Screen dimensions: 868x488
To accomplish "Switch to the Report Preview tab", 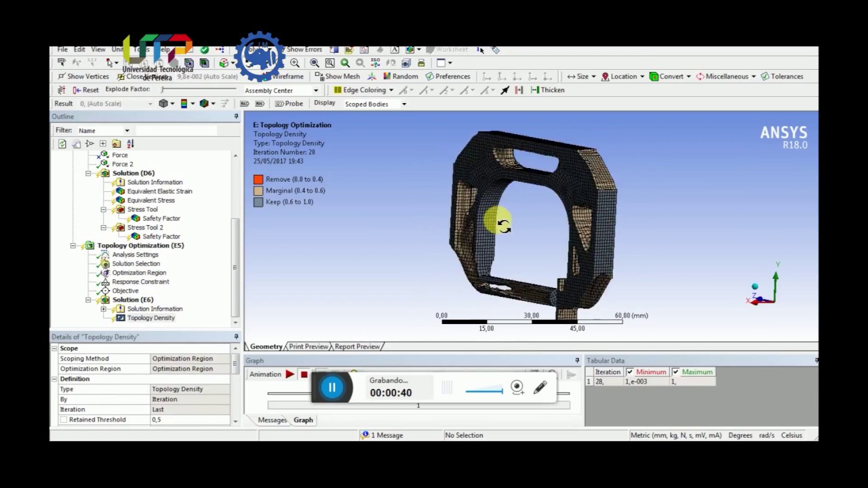I will pos(357,346).
